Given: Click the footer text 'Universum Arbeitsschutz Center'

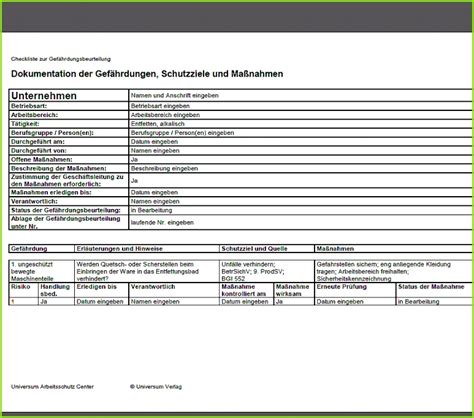Looking at the screenshot, I should pyautogui.click(x=52, y=387).
